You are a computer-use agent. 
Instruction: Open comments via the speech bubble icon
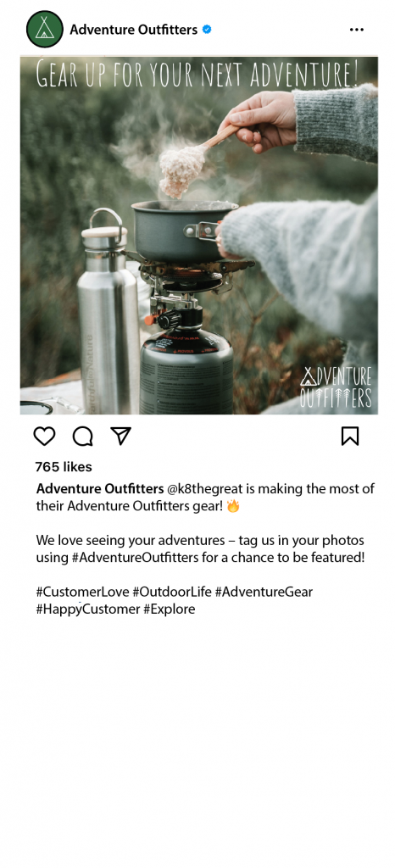tap(83, 437)
